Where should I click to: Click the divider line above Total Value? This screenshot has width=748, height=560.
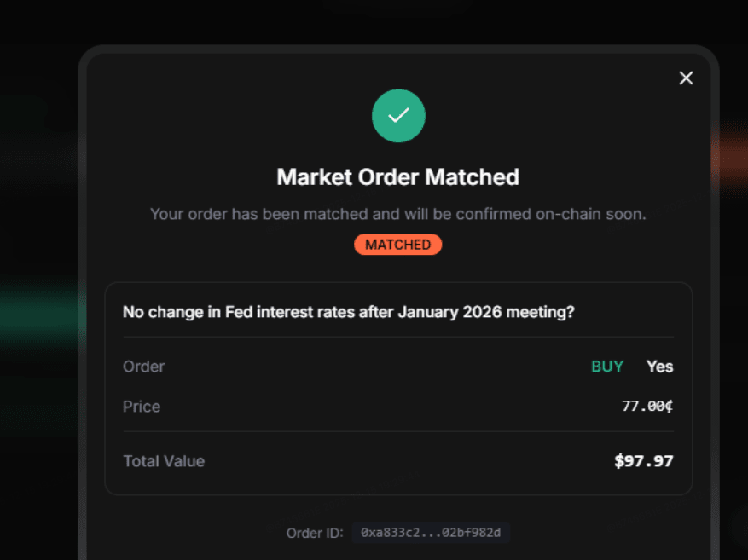tap(398, 431)
